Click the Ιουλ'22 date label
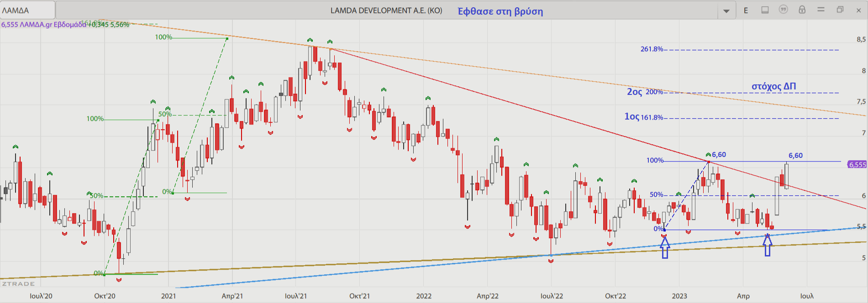 tap(552, 296)
